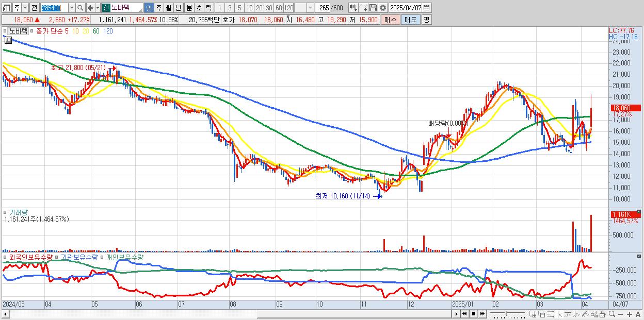Open the stock code search magnifier

coord(80,8)
